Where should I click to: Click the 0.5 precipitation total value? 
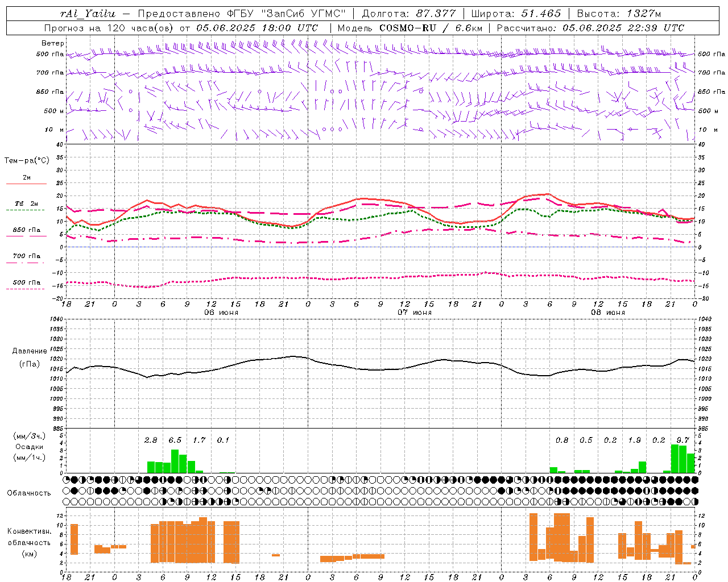pyautogui.click(x=586, y=440)
